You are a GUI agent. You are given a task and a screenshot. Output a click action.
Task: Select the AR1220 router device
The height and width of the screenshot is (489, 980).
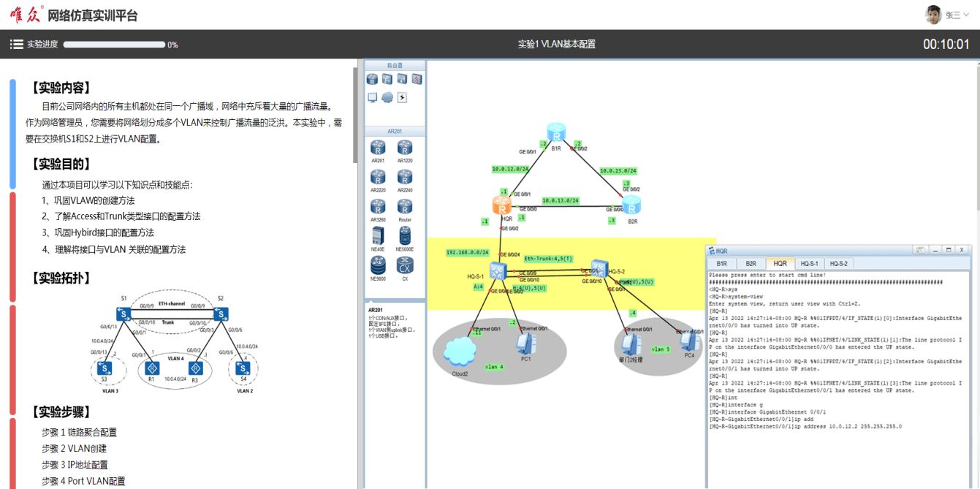tap(405, 149)
